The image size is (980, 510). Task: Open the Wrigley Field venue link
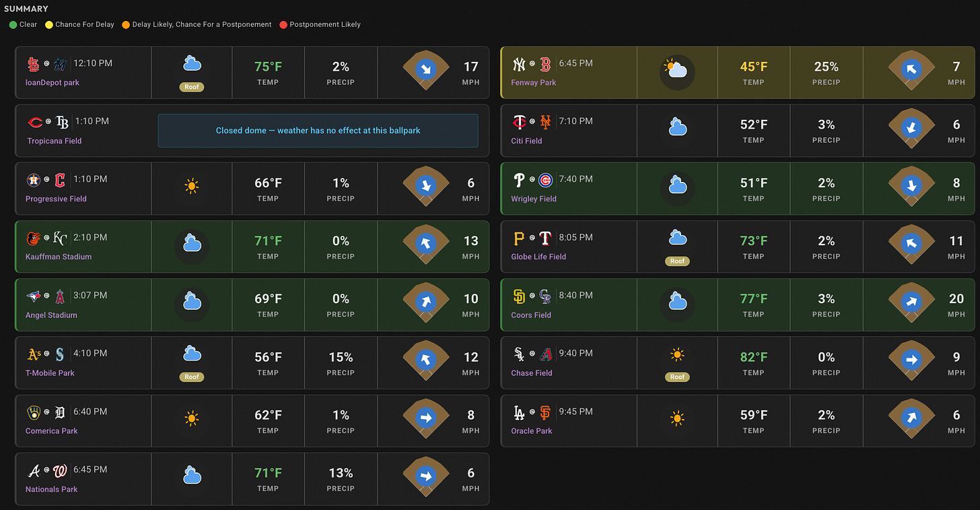click(534, 199)
